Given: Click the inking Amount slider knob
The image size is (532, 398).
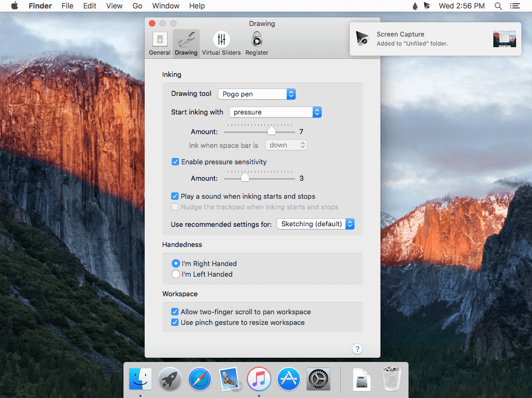Looking at the screenshot, I should pyautogui.click(x=271, y=131).
